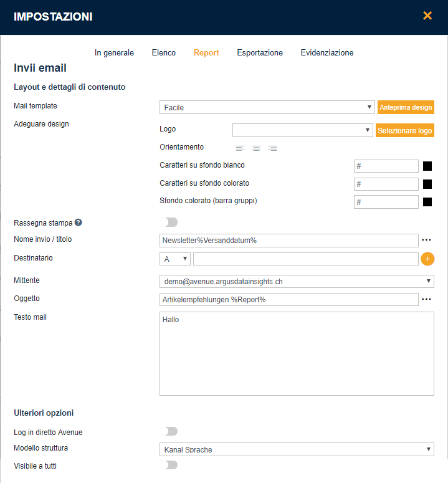Open the Mittente email address dropdown
448x483 pixels.
point(297,281)
